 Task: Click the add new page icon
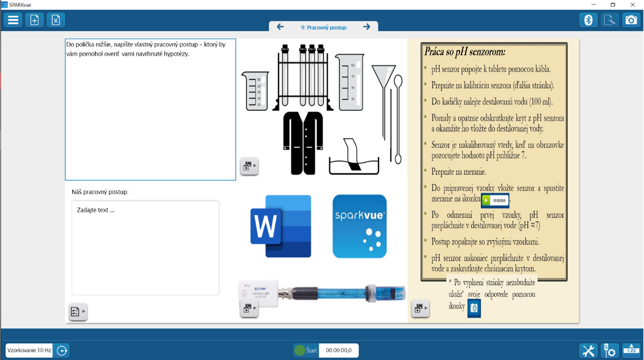point(34,20)
